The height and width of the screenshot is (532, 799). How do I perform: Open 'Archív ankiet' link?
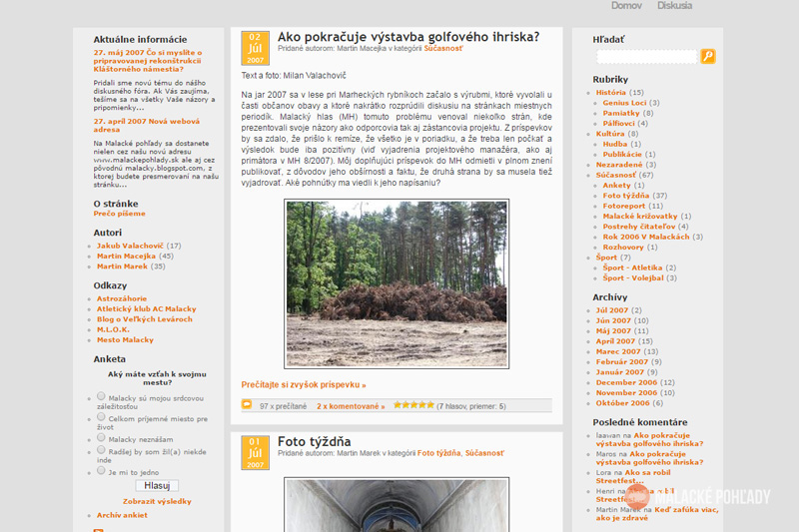pos(122,515)
